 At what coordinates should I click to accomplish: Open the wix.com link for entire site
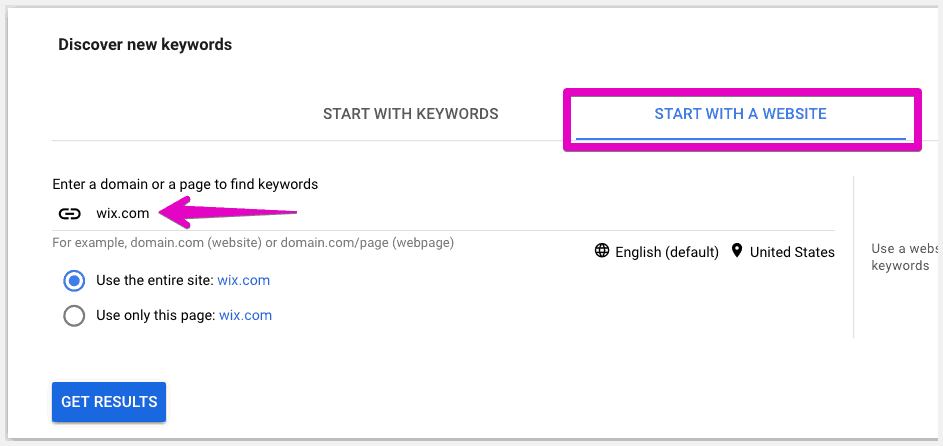pyautogui.click(x=244, y=281)
